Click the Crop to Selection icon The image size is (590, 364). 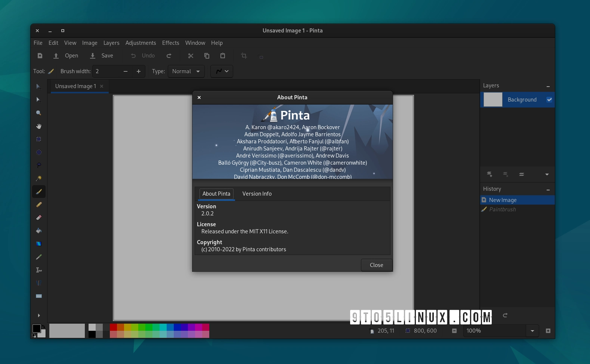click(x=244, y=56)
